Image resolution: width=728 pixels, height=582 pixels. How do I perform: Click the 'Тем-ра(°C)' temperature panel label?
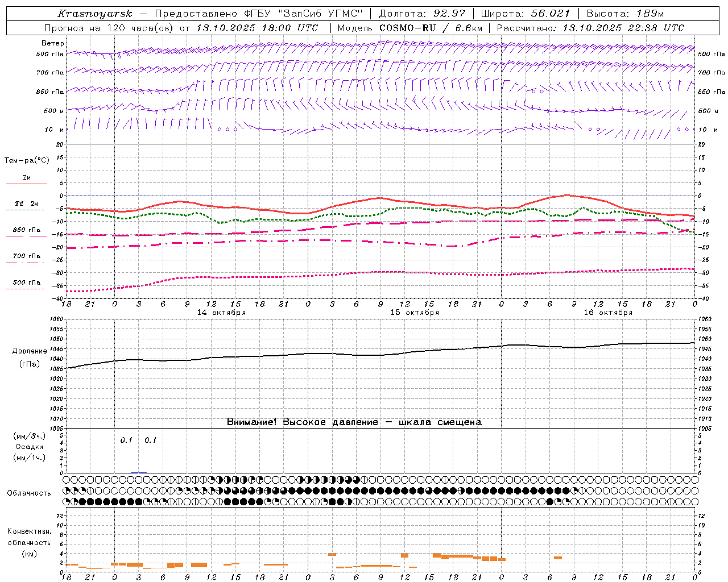click(x=27, y=160)
